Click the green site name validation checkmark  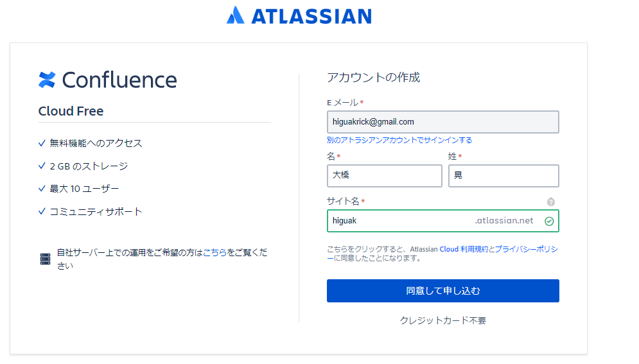pyautogui.click(x=549, y=221)
